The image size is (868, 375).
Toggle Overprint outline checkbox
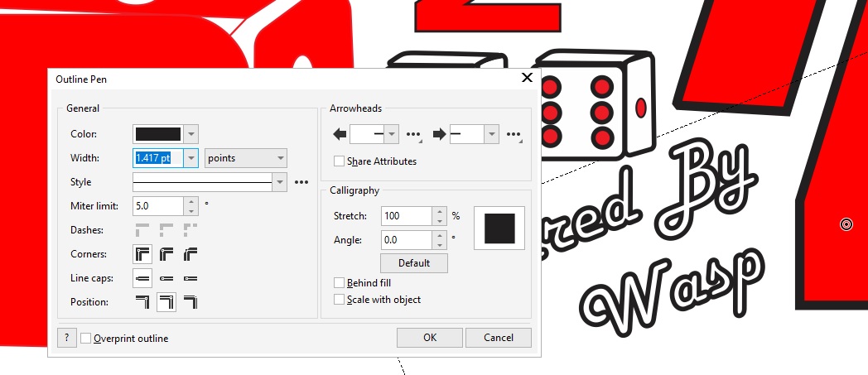85,338
